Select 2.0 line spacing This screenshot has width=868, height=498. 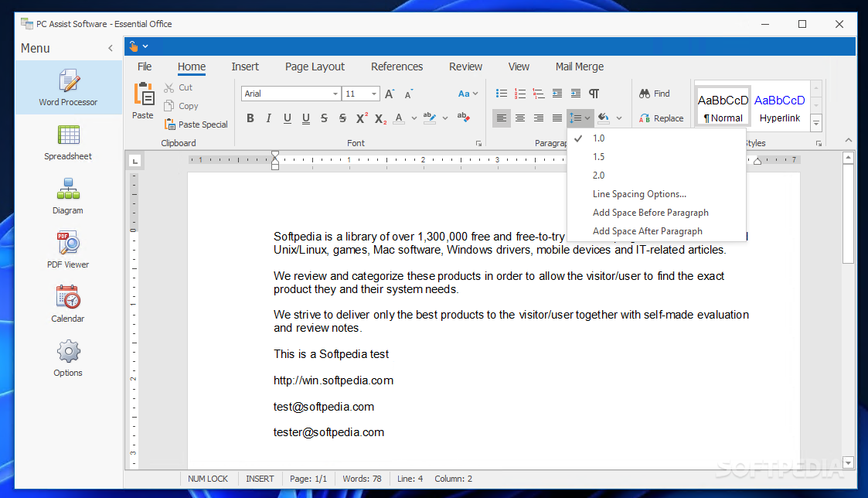[x=656, y=176]
